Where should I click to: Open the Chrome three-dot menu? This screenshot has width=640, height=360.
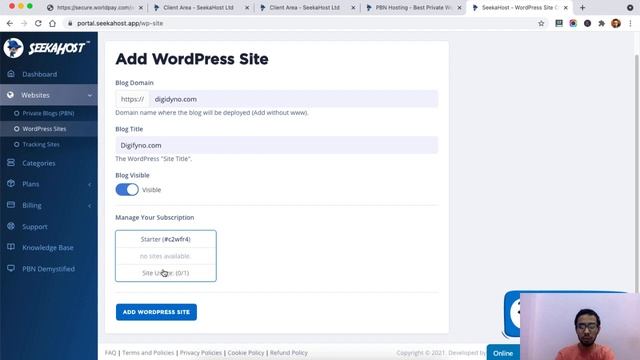coord(630,23)
